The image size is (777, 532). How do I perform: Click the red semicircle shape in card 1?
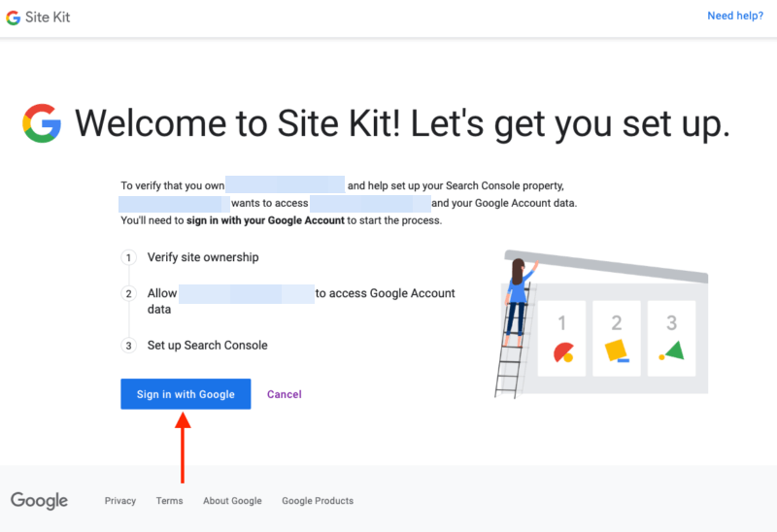[562, 353]
